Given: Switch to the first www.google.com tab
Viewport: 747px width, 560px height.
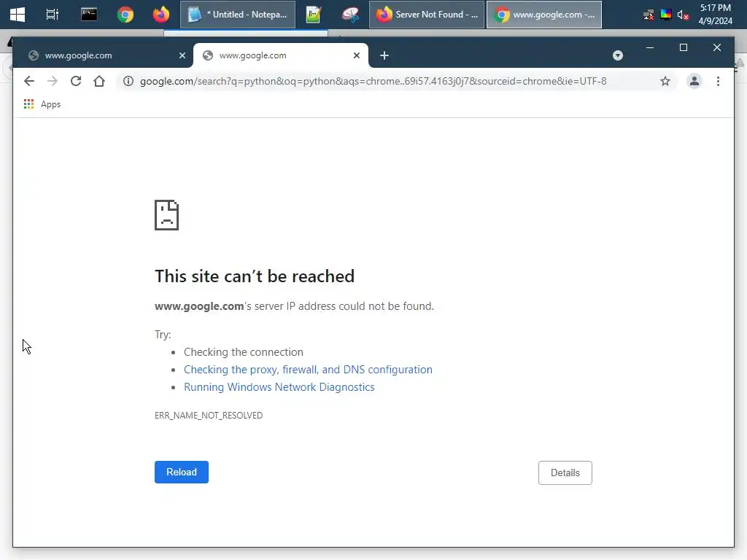Looking at the screenshot, I should click(102, 55).
